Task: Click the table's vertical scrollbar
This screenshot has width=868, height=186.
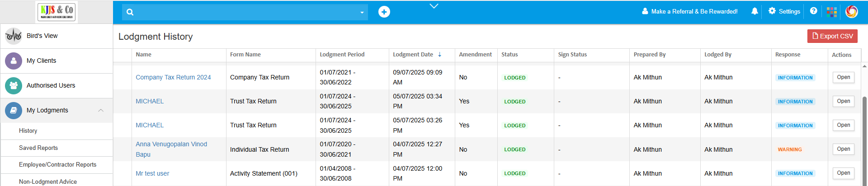Action: click(864, 135)
